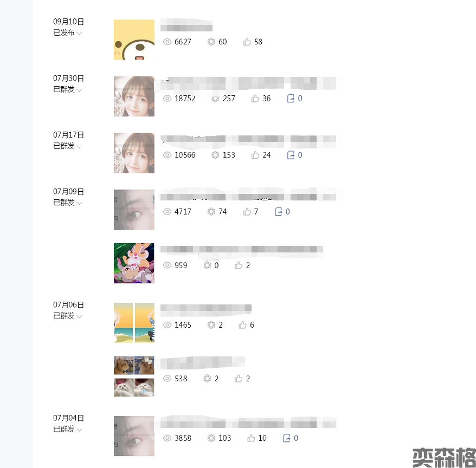
Task: Open the beach sunset thumbnail article
Action: coord(134,323)
